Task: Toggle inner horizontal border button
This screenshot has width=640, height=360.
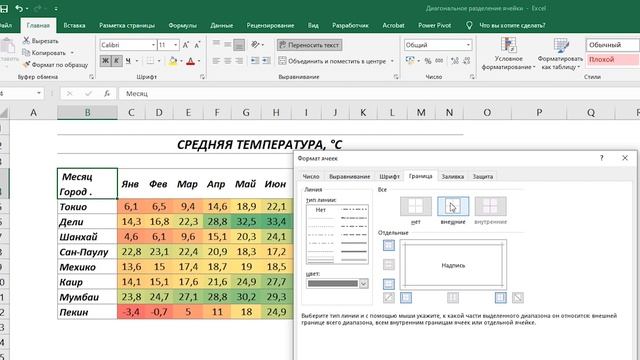Action: 389,264
